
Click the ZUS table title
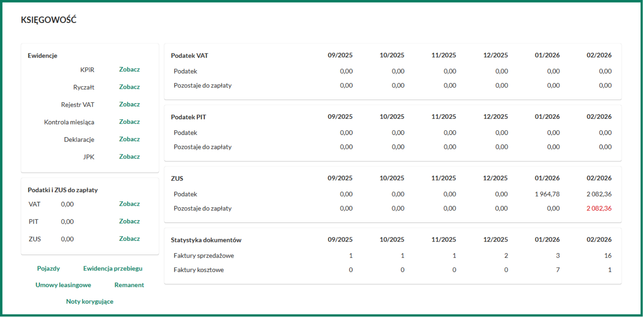tap(177, 178)
